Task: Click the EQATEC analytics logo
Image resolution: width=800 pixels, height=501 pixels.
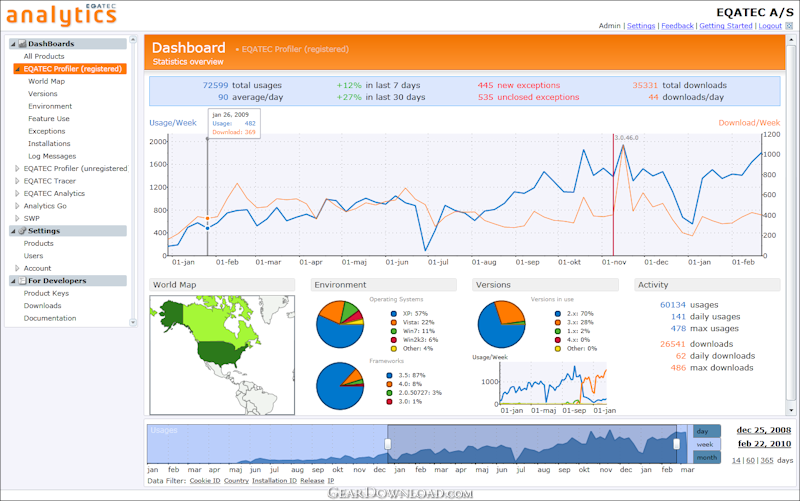Action: (62, 15)
